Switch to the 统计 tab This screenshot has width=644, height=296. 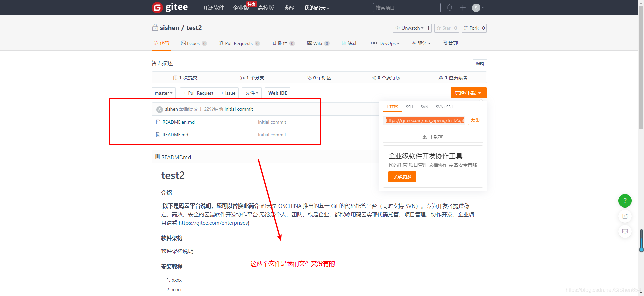[x=349, y=43]
